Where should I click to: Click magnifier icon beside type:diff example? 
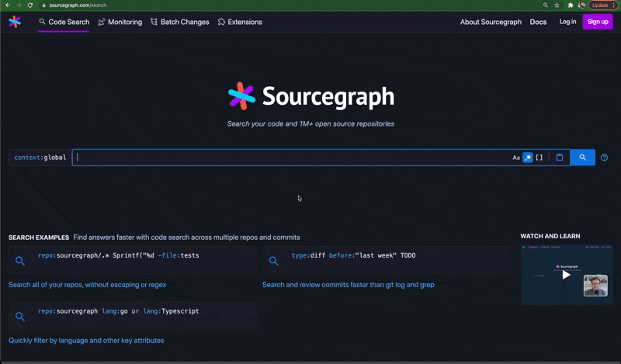tap(273, 261)
